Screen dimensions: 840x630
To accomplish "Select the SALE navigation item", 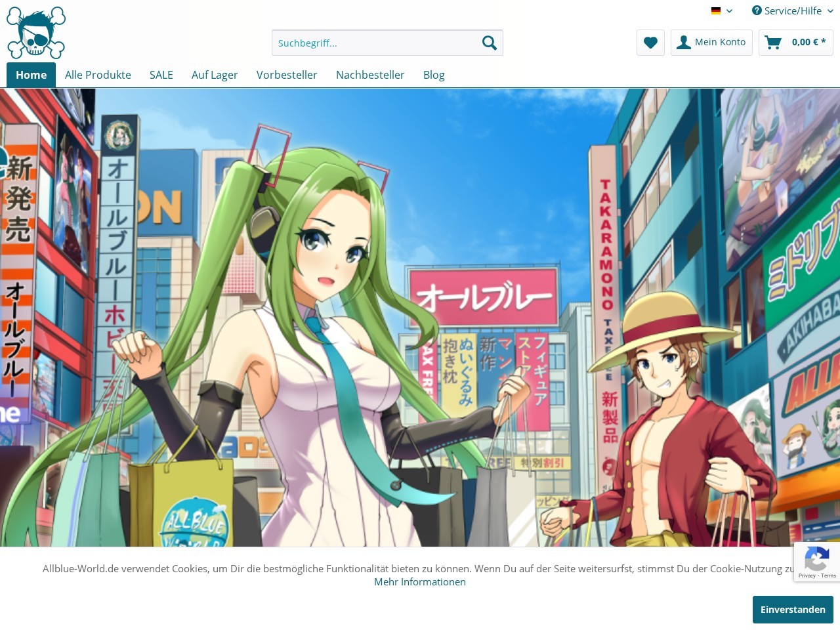I will point(161,75).
